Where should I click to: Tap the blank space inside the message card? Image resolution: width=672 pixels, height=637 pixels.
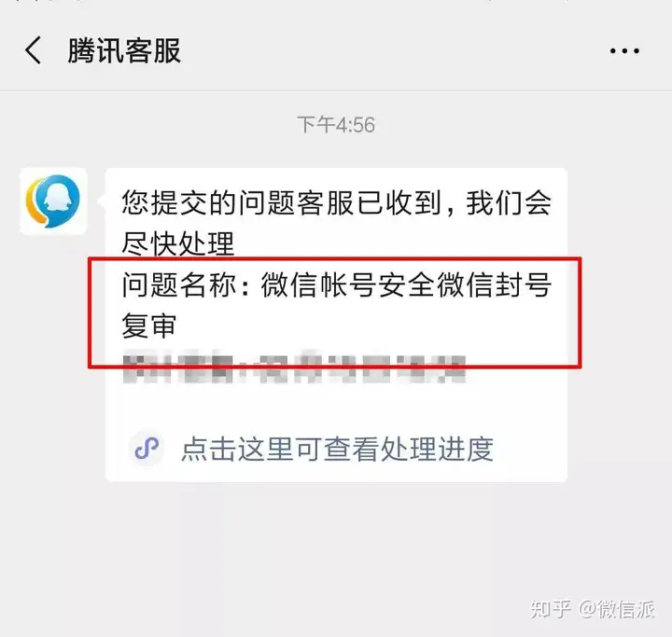[336, 407]
